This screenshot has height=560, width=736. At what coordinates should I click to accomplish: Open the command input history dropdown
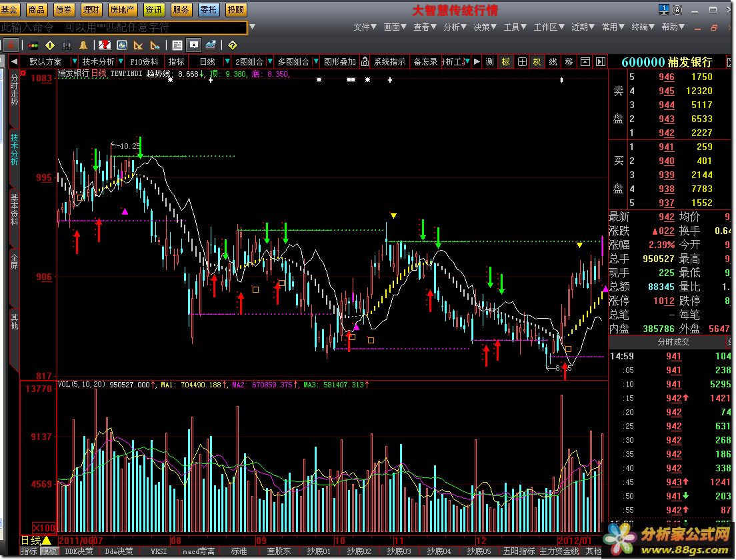252,27
